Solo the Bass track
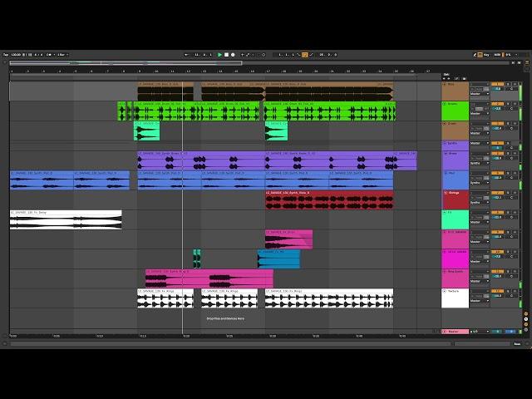This screenshot has height=399, width=532. pos(508,84)
